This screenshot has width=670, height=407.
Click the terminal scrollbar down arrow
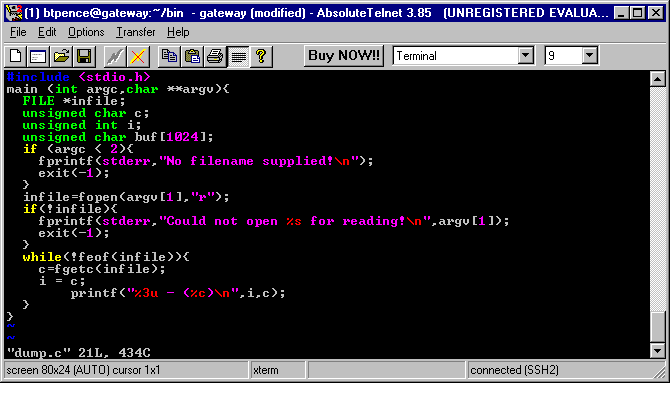[657, 350]
